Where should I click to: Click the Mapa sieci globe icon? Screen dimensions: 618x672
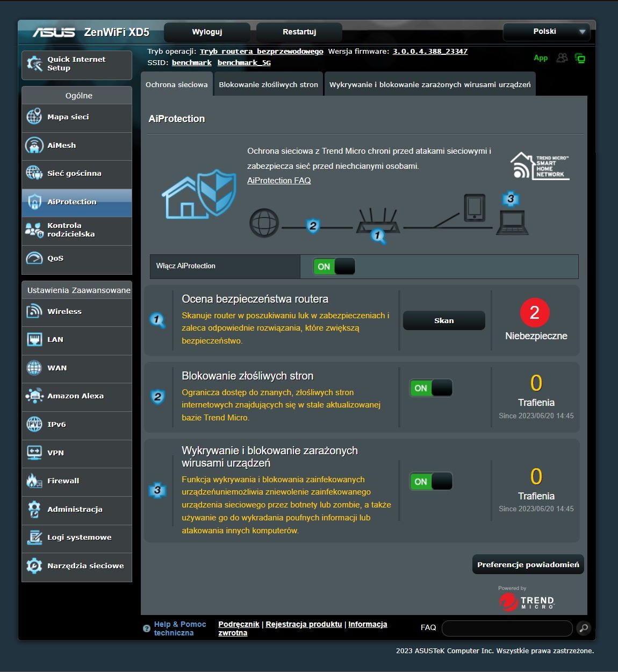(34, 117)
